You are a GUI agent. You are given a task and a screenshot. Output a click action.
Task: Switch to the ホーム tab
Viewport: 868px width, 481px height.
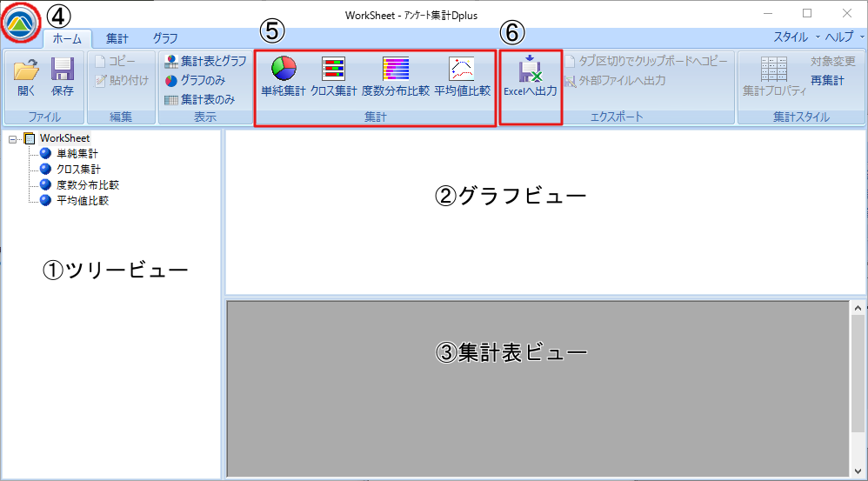coord(67,38)
